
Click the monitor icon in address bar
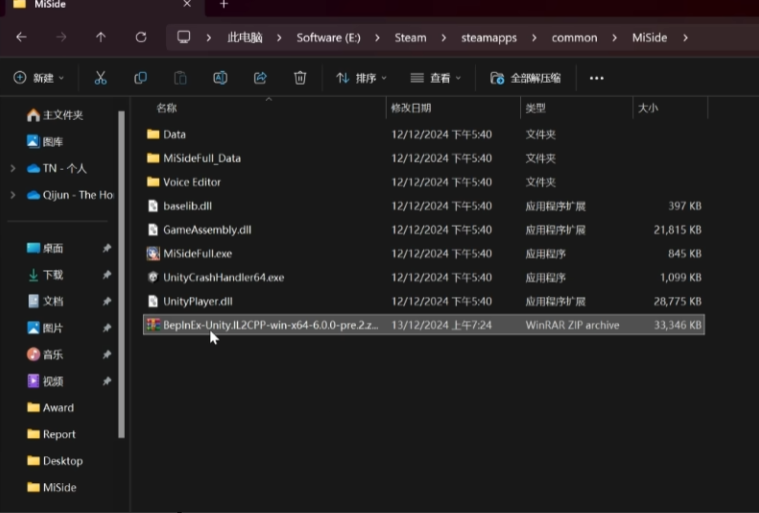click(x=183, y=37)
